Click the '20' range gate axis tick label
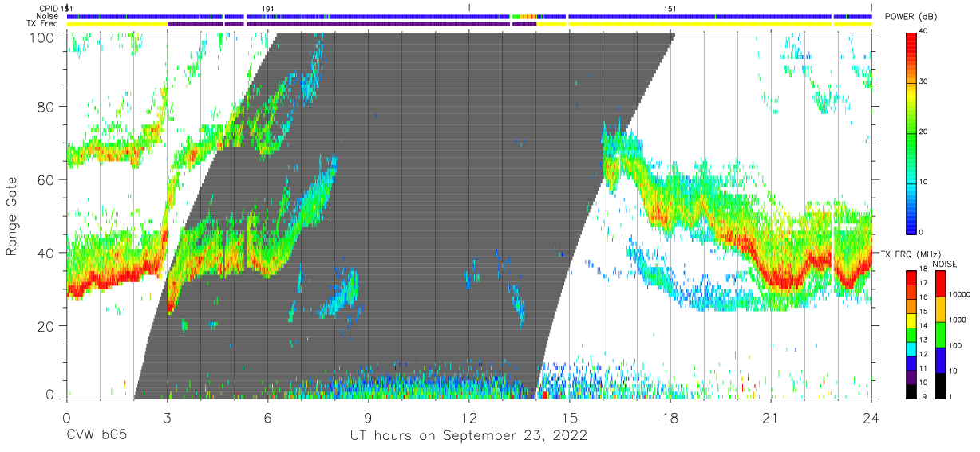 [x=46, y=326]
